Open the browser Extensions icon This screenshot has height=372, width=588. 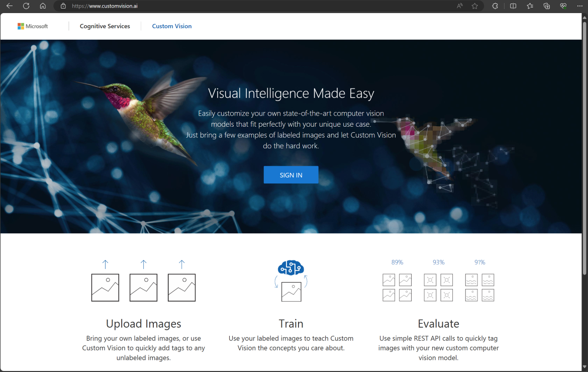[495, 6]
